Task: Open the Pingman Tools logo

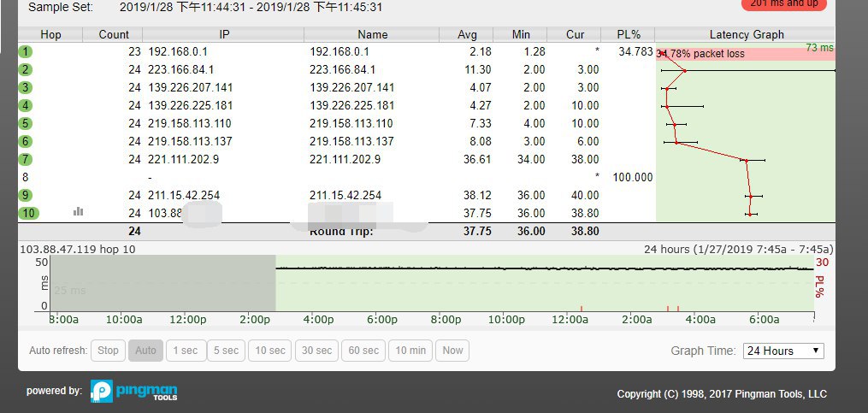Action: click(134, 392)
